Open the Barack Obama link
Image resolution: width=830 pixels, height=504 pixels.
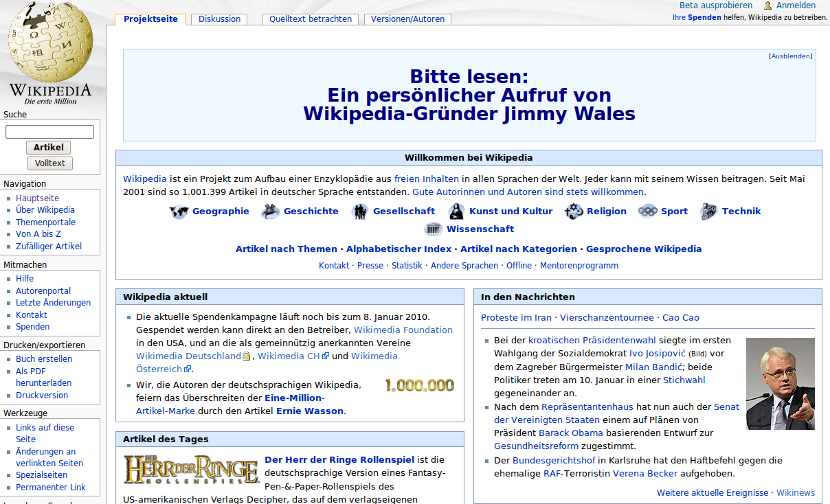[571, 433]
